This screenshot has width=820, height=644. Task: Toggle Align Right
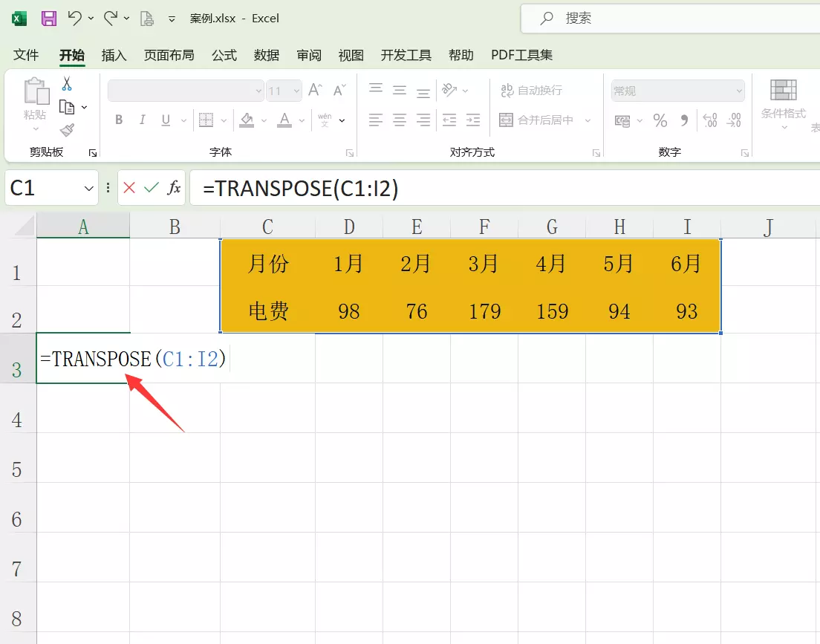(423, 120)
